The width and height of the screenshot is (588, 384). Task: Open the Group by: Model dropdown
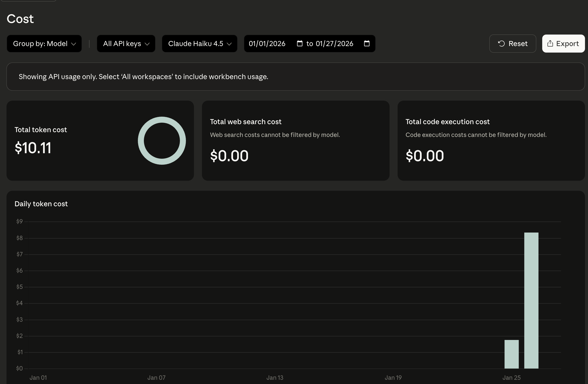(44, 44)
